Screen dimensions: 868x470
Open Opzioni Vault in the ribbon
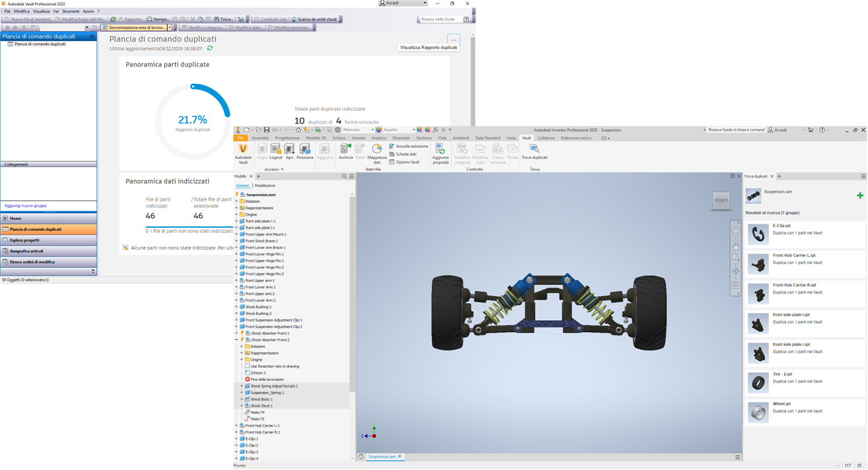404,162
